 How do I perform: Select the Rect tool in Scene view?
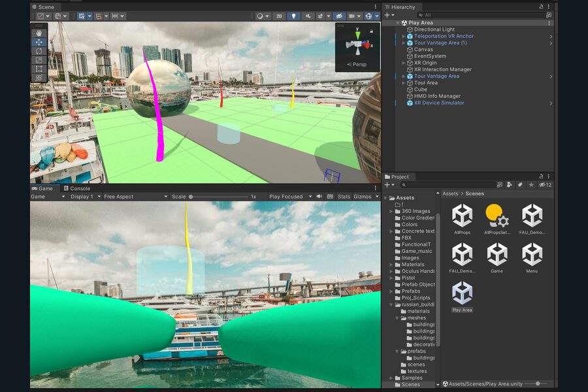pos(39,69)
